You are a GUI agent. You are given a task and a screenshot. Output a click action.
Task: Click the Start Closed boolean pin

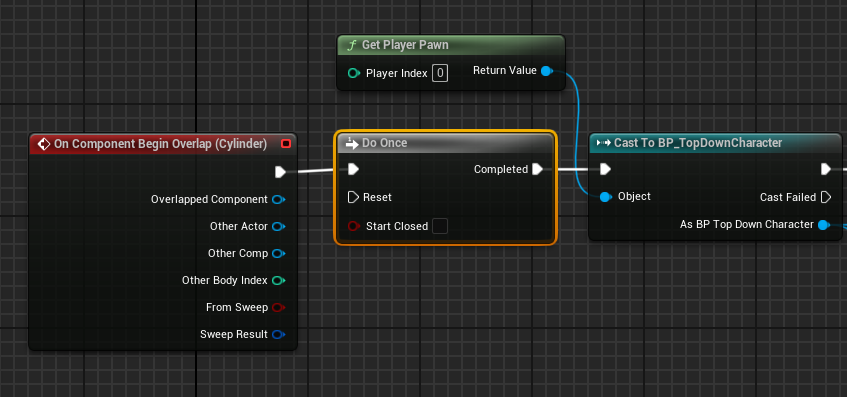(x=354, y=226)
